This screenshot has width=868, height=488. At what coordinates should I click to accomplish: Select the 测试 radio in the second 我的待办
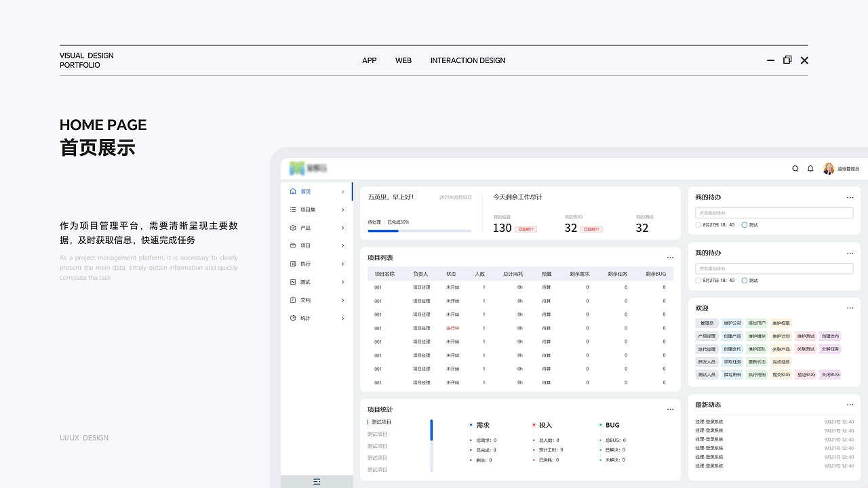pos(745,281)
